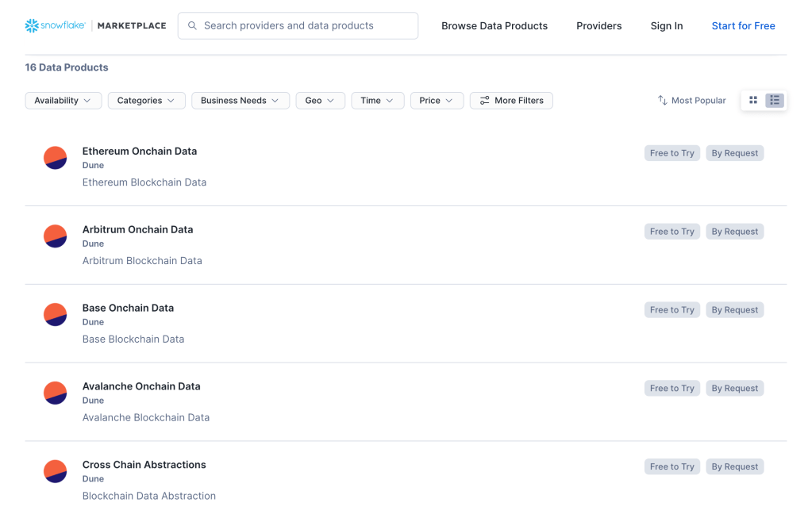Click the Start for Free link
Screen dimensions: 812x514
coord(743,26)
